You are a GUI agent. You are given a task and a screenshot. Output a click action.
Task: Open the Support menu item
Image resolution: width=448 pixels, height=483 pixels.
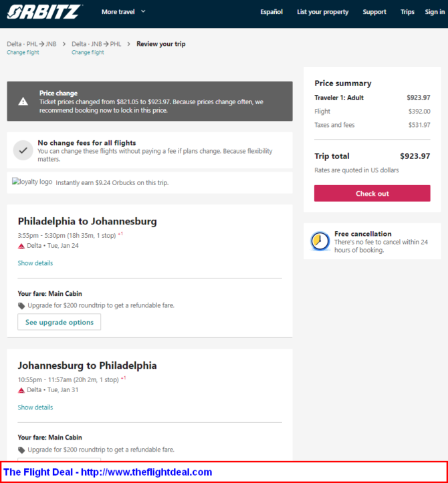click(374, 12)
